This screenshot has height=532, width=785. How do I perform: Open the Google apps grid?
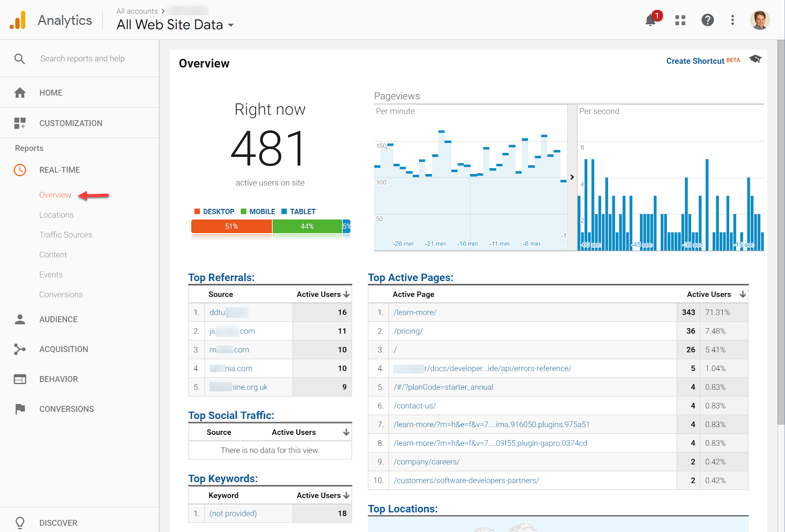[x=680, y=20]
